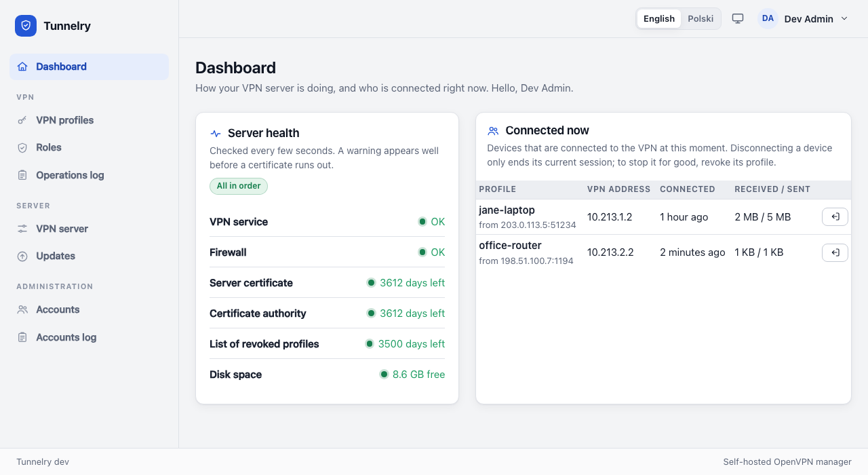Click the VPN address 10.213.2.2
868x475 pixels.
pos(610,252)
